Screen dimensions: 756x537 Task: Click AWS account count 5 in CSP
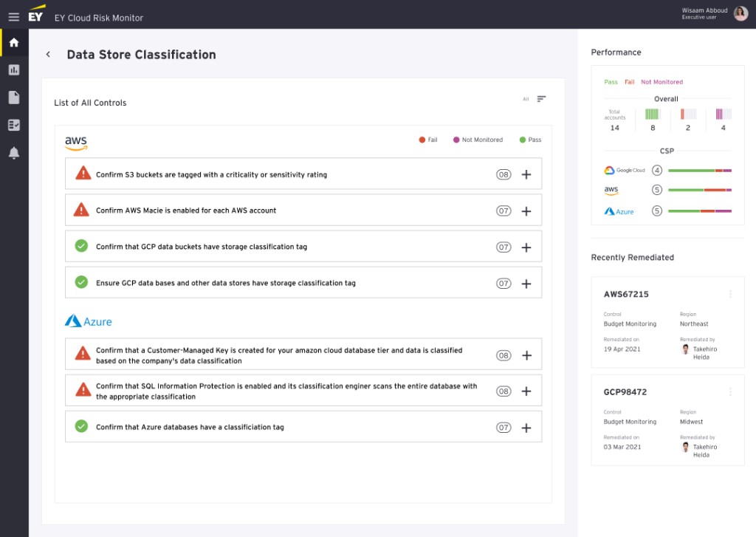pyautogui.click(x=657, y=190)
